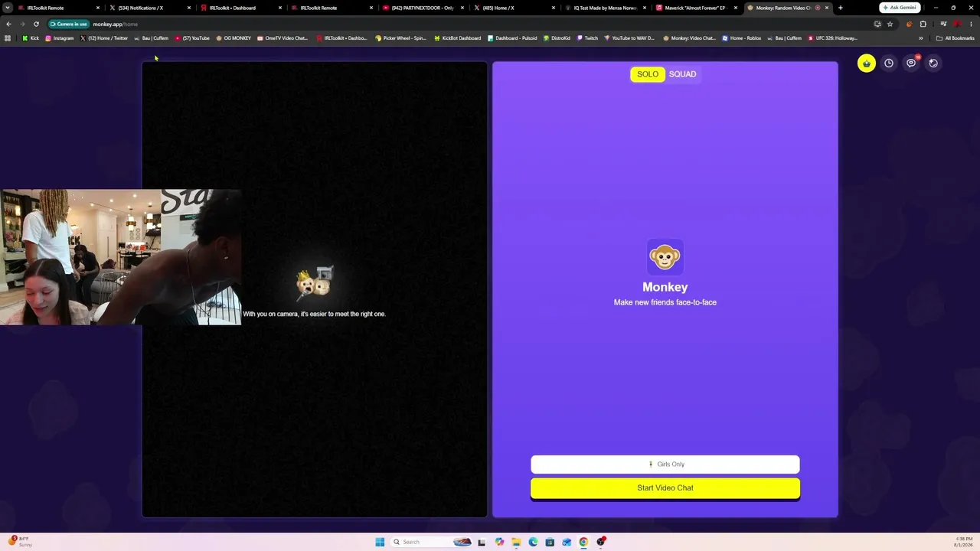The height and width of the screenshot is (551, 980).
Task: Click the webcam overlay thumbnail
Action: pyautogui.click(x=121, y=257)
